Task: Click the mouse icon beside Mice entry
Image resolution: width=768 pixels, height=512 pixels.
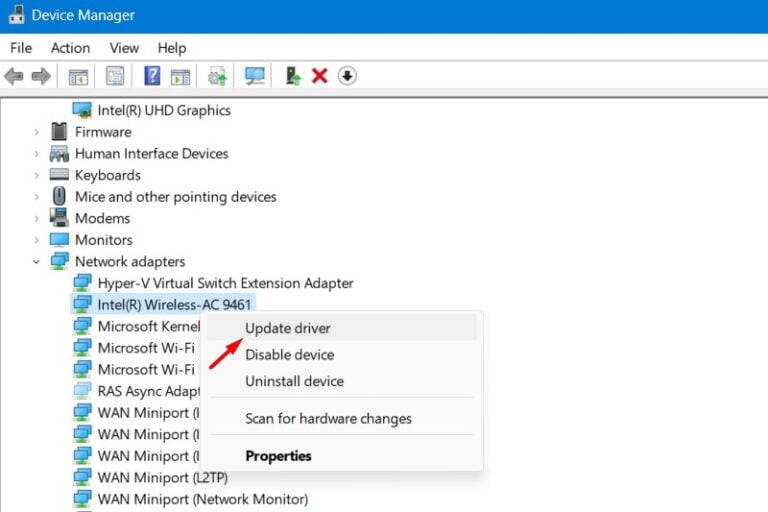Action: click(x=59, y=196)
